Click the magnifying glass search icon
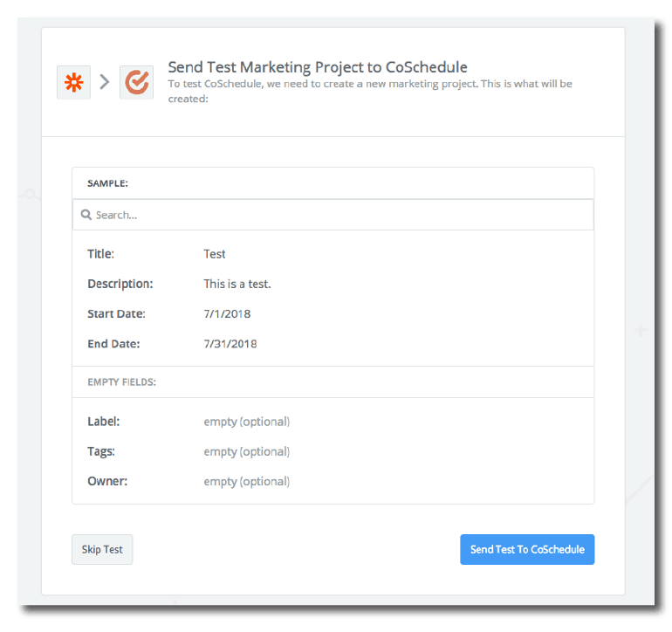This screenshot has height=632, width=672. click(x=86, y=215)
